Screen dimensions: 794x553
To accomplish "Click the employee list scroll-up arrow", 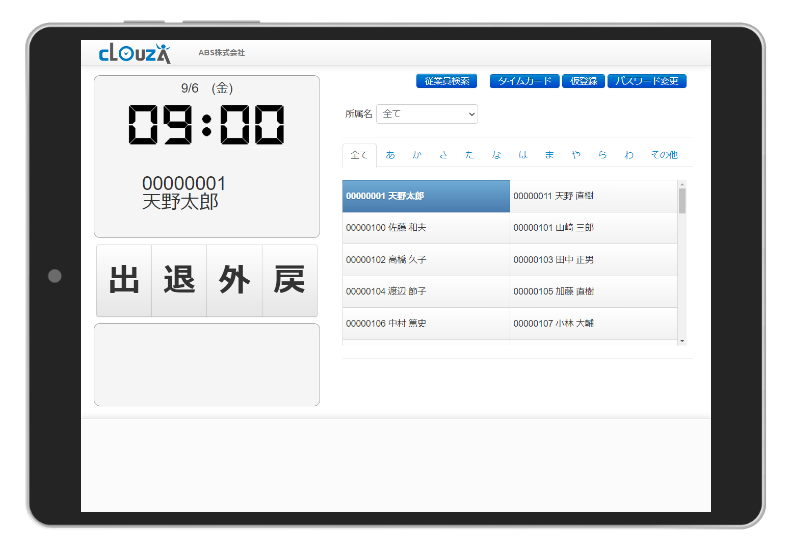I will (682, 184).
